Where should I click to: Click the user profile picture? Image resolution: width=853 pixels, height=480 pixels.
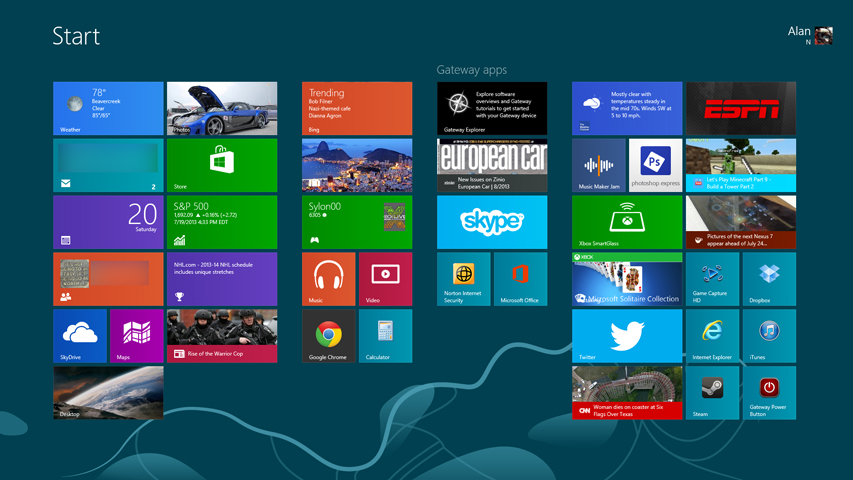[824, 35]
